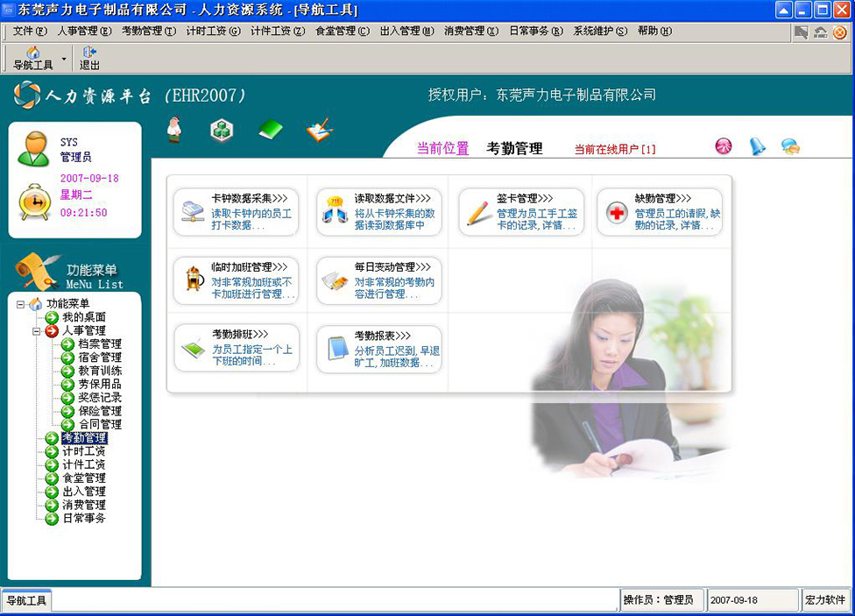Select 宿舍管理 in the function tree
The image size is (855, 616).
pos(99,358)
